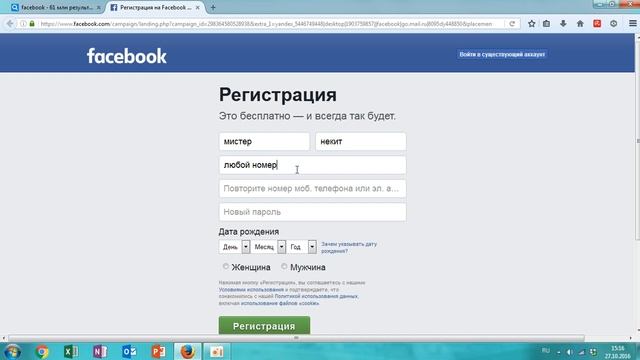Image resolution: width=640 pixels, height=360 pixels.
Task: Open the Зачем указывать дату рождения link
Action: point(349,247)
